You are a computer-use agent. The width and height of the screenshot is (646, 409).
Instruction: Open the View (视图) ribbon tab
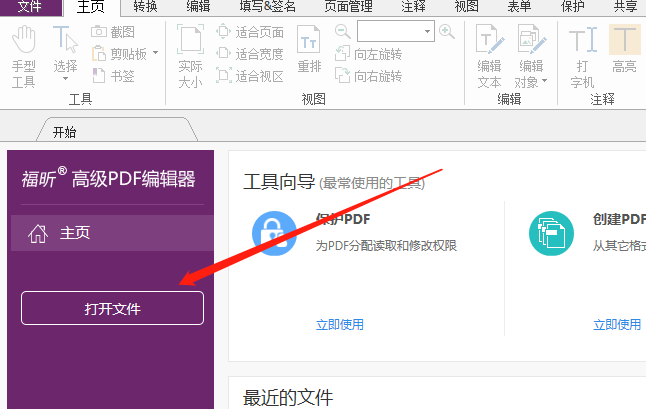point(466,7)
